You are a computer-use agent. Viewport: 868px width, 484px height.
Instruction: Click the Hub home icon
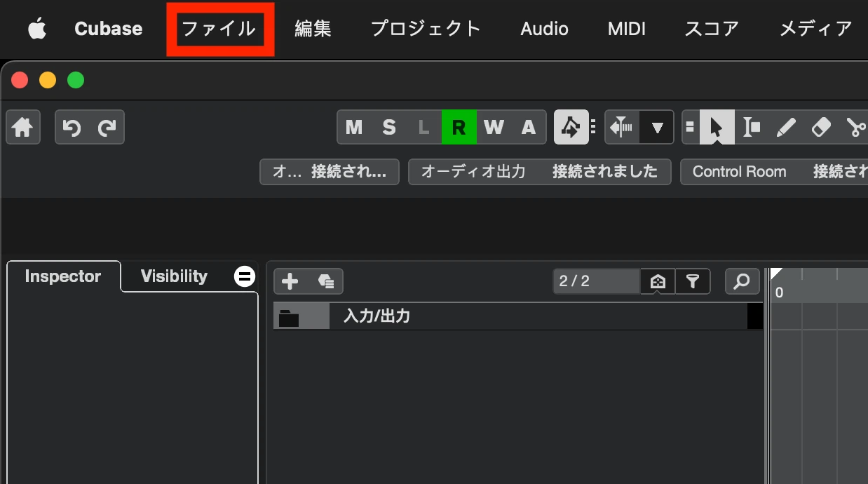tap(23, 127)
